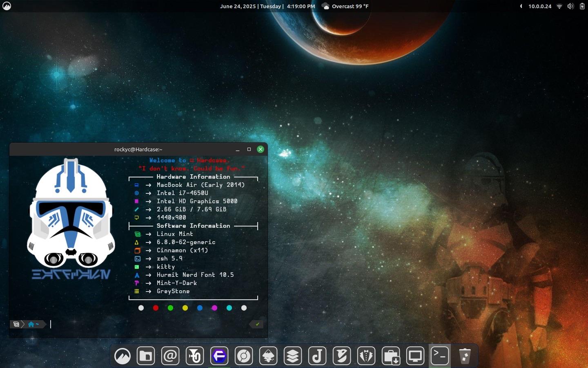Click the "2.66 GiB / 7.69 GiB" line

click(192, 209)
